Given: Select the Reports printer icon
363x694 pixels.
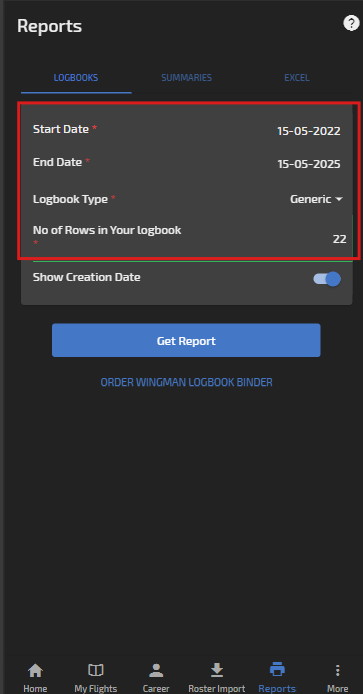Looking at the screenshot, I should [x=277, y=670].
